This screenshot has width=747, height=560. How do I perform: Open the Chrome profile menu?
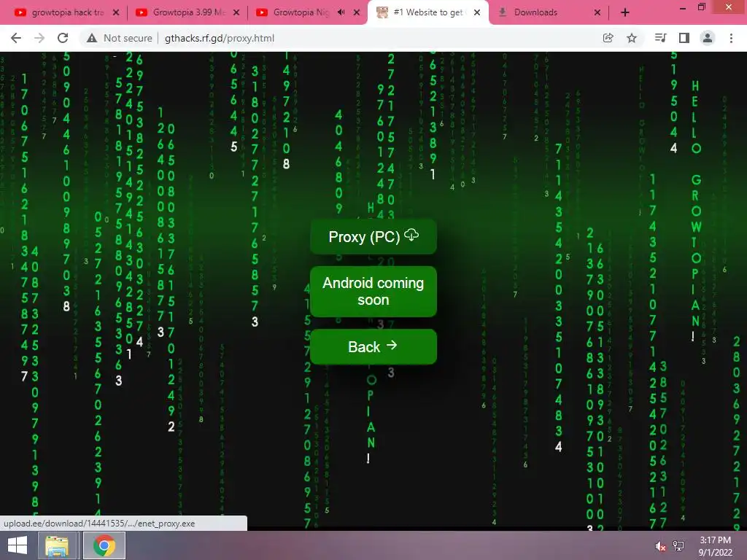point(708,38)
